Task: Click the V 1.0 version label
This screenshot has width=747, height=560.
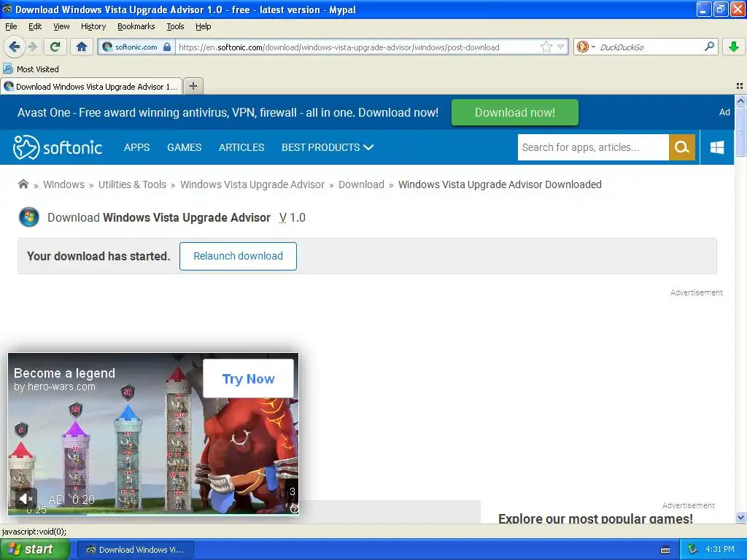Action: point(292,217)
